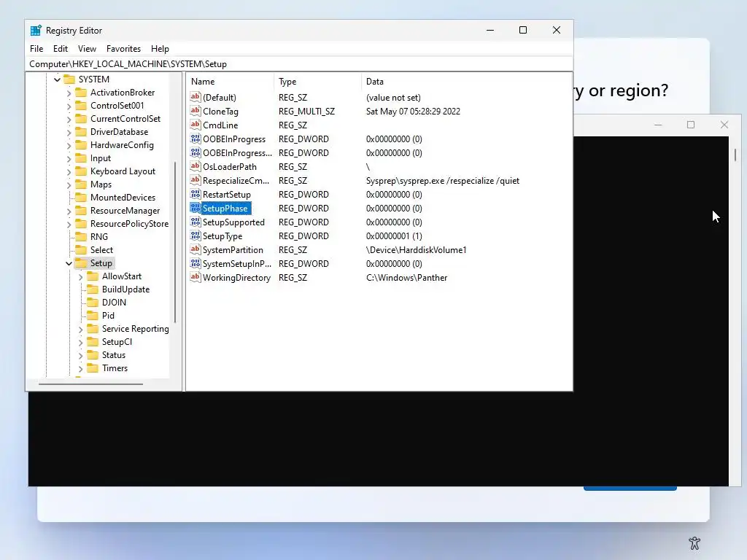The image size is (747, 560).
Task: Click the Registry Editor app icon in title bar
Action: [36, 31]
